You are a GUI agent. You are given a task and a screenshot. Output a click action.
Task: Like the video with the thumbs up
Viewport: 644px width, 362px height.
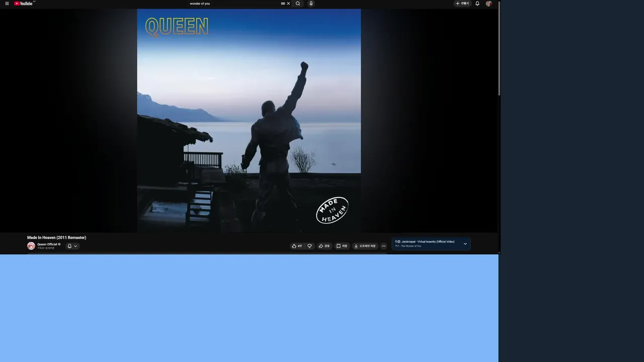coord(297,246)
